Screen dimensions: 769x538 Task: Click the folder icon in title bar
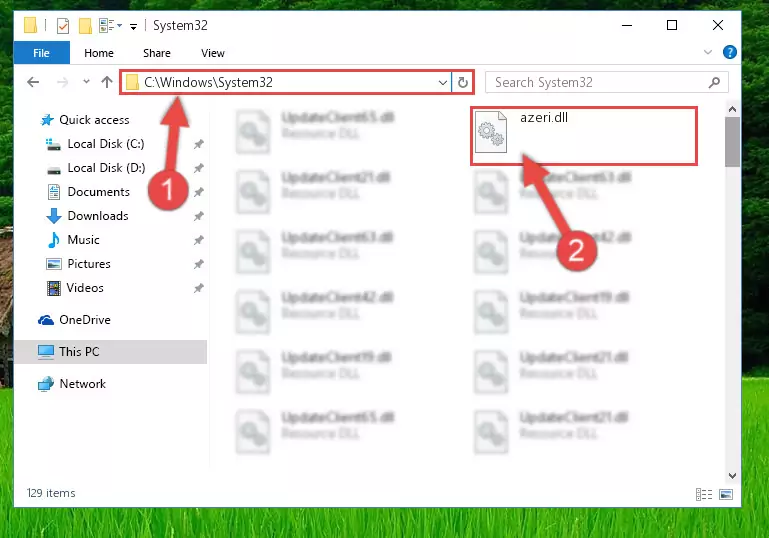click(x=30, y=25)
